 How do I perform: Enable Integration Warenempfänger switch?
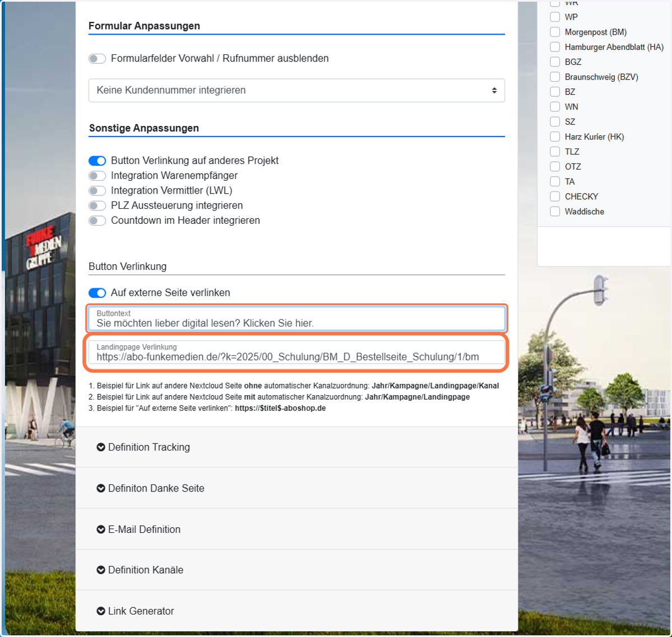(x=97, y=176)
